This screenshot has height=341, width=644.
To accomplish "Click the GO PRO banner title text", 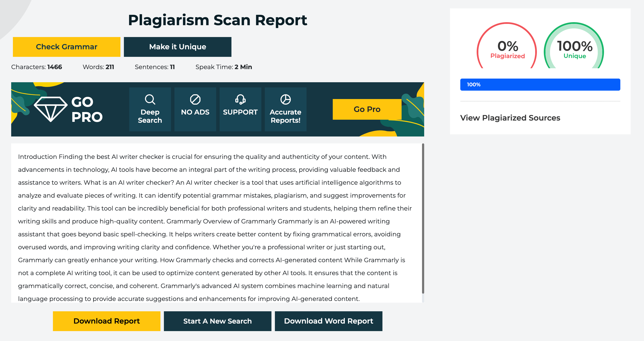I will [x=87, y=109].
